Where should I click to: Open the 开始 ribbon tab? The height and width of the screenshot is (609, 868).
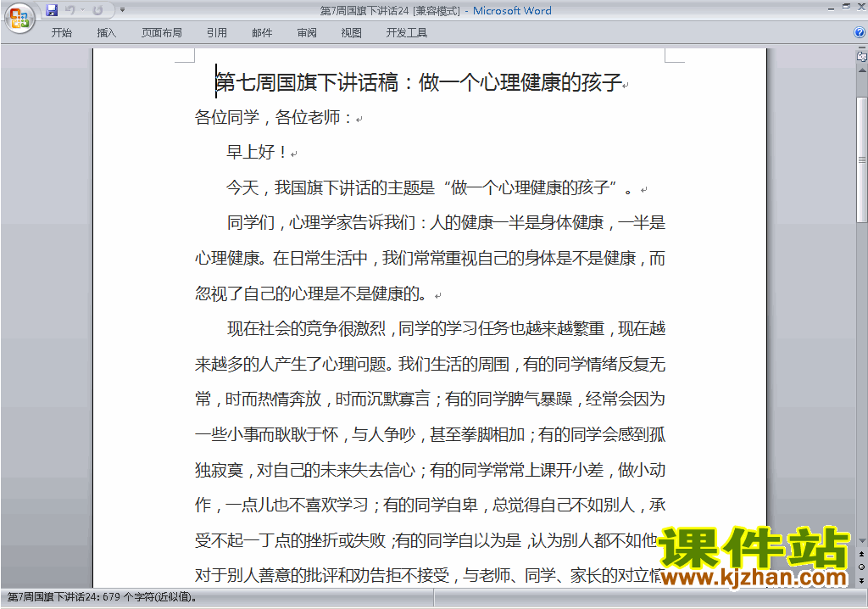tap(61, 33)
